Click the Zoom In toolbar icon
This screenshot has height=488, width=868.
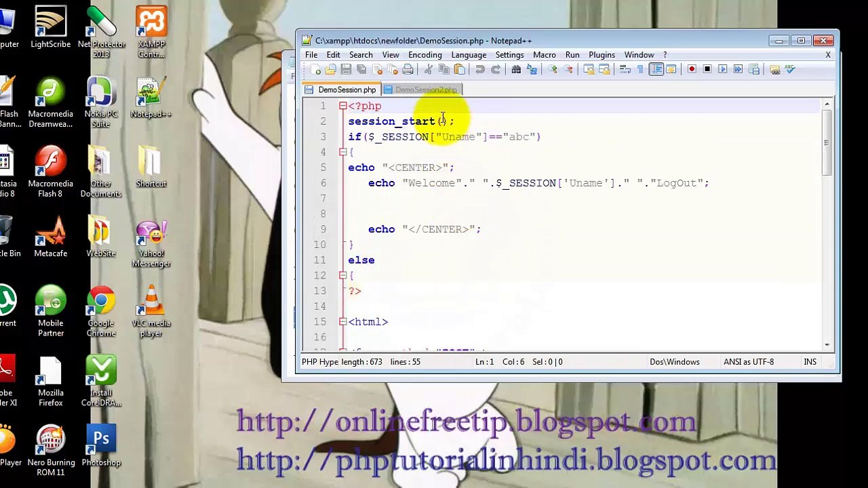[552, 69]
